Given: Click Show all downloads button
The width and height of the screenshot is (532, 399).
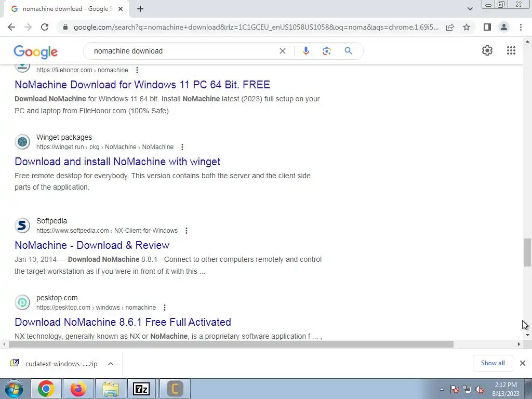Looking at the screenshot, I should (x=493, y=363).
